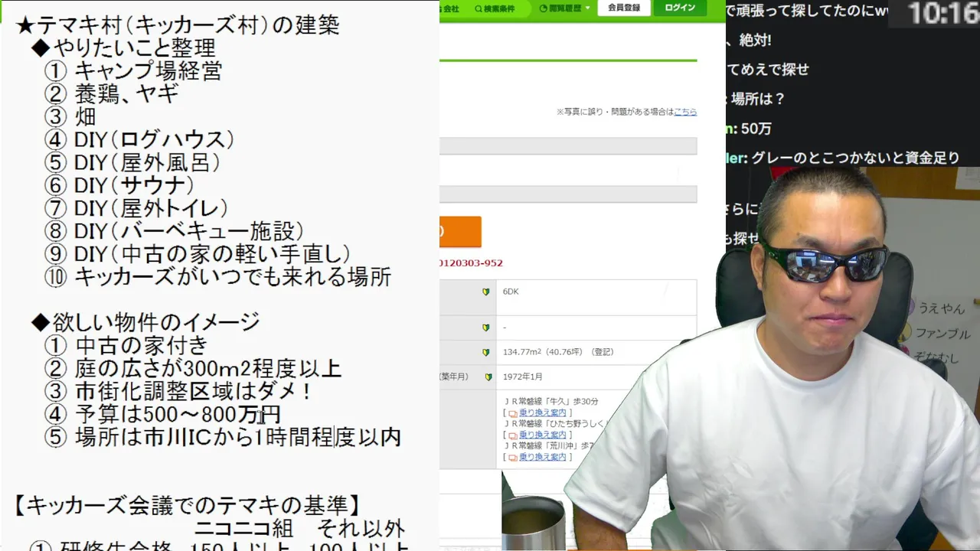Click list item ⑨ DIY(中古の家の軽い手直し)
Image resolution: width=980 pixels, height=551 pixels.
pos(198,254)
